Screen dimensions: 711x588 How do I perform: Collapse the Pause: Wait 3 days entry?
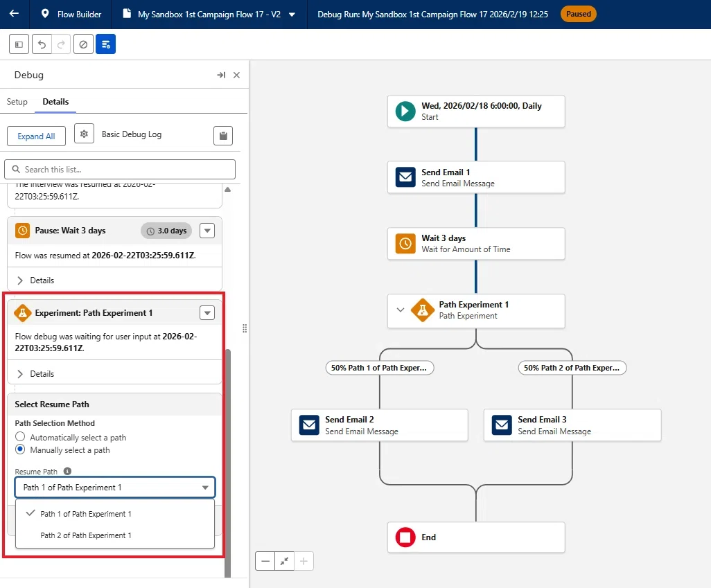coord(207,231)
